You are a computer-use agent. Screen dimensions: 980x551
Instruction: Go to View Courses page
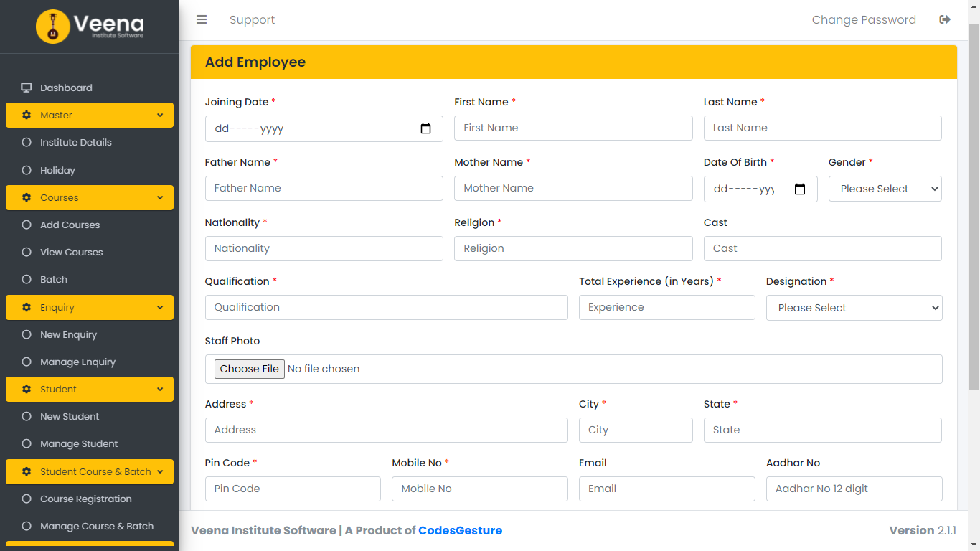click(90, 252)
